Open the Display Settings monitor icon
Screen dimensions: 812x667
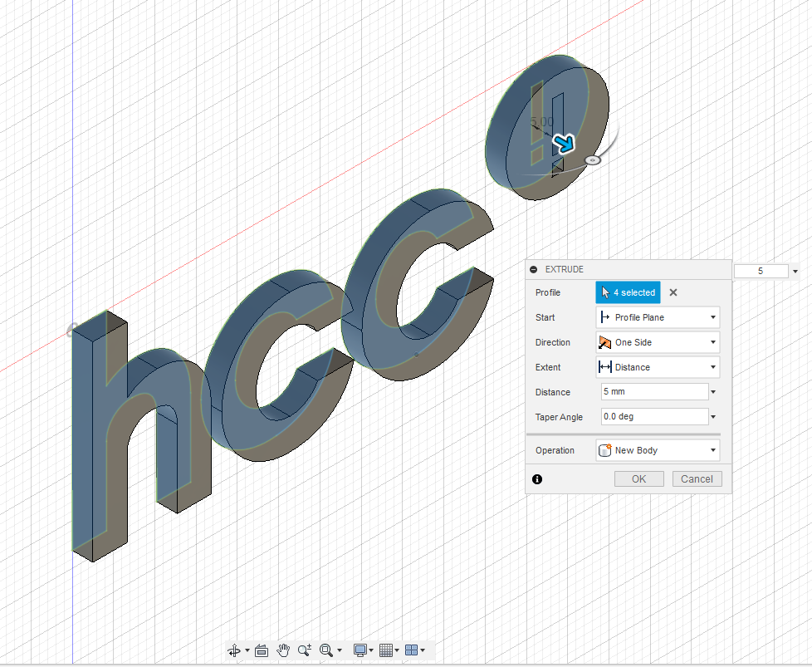360,650
